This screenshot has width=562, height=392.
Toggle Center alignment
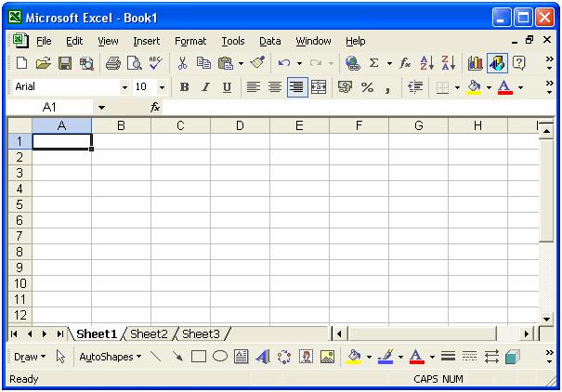coord(275,87)
